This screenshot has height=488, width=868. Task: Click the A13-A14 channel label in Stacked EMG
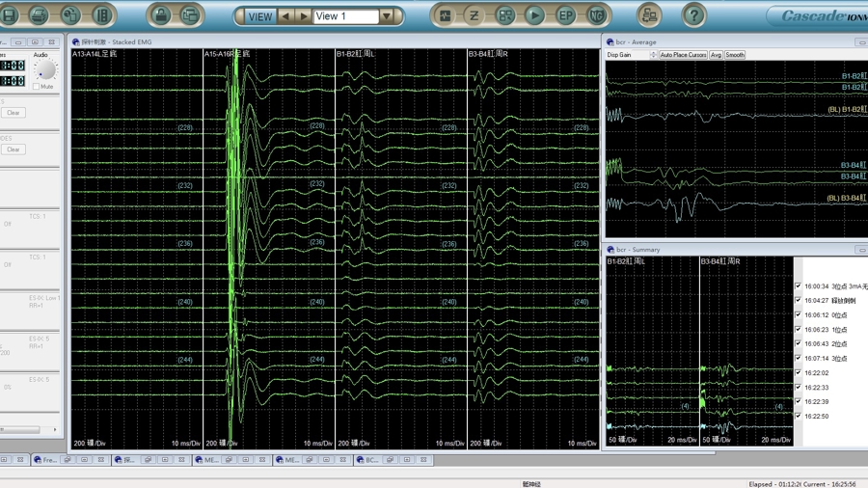point(95,54)
